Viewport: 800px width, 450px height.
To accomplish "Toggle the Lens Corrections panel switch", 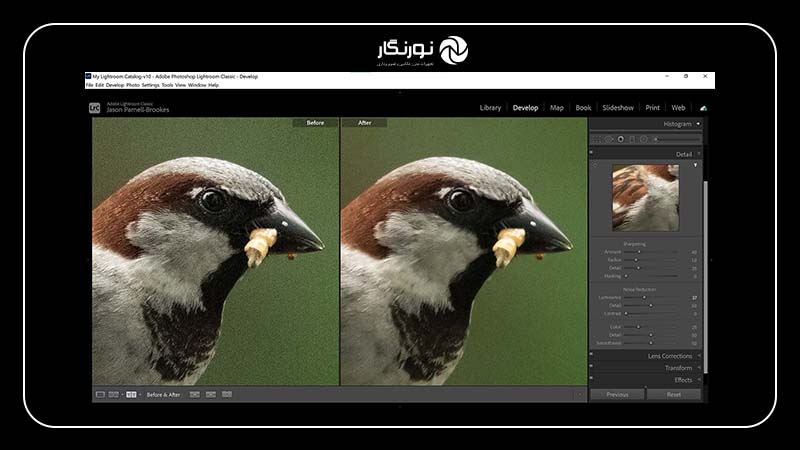I will tap(591, 354).
